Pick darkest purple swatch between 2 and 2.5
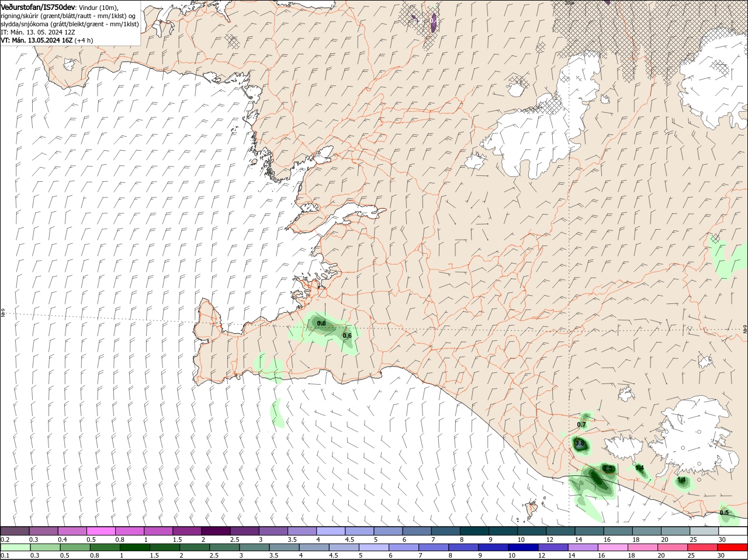The width and height of the screenshot is (748, 560). coord(216,531)
